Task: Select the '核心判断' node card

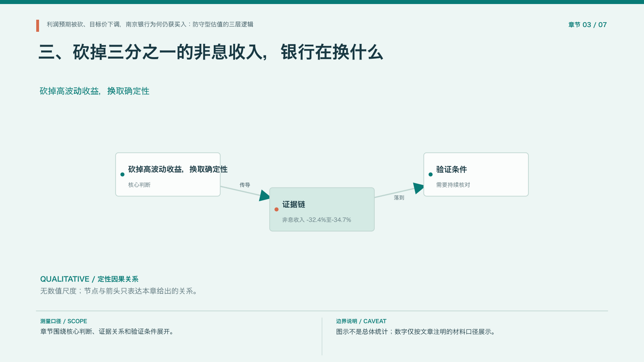Action: (x=168, y=175)
